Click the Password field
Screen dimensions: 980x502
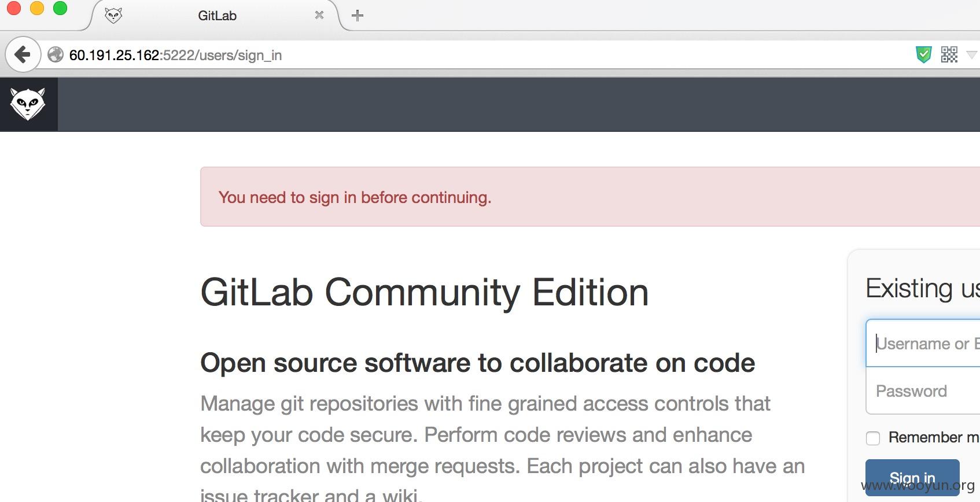(x=923, y=391)
